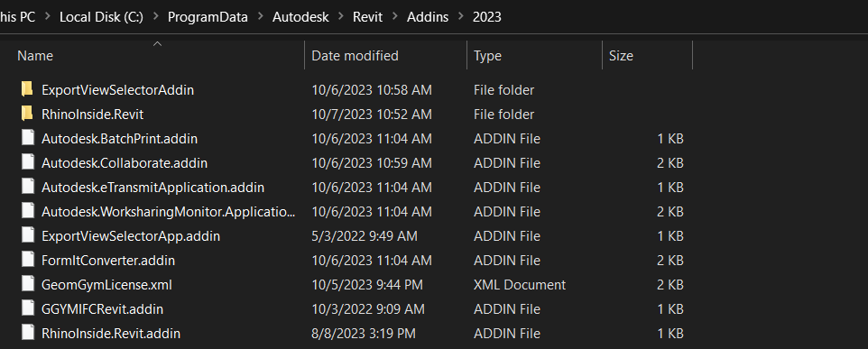Navigate to Addins folder in breadcrumb
868x349 pixels.
coord(428,17)
